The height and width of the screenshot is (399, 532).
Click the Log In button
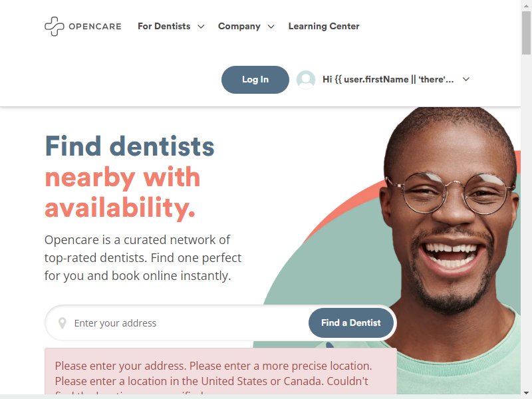255,80
